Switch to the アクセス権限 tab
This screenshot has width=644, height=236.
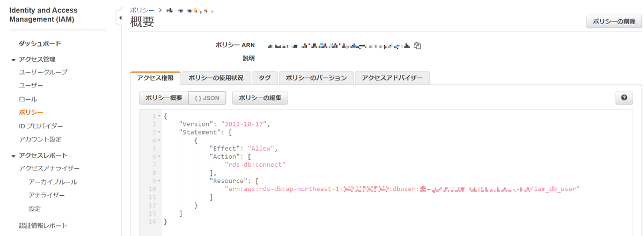(x=155, y=78)
